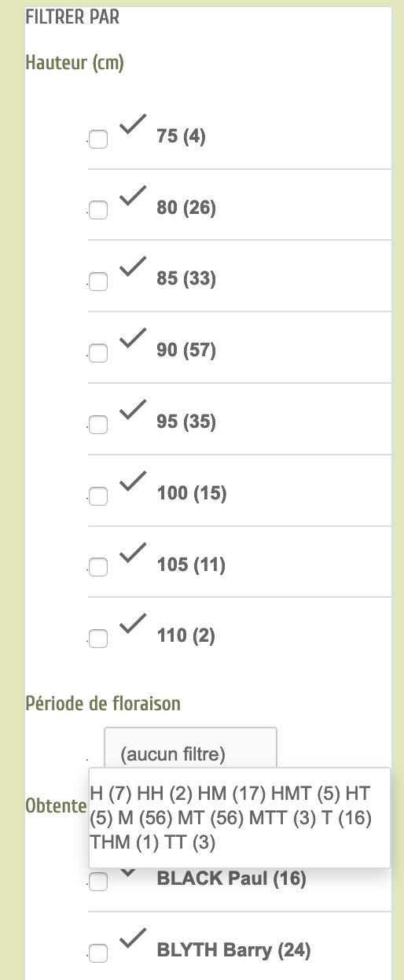Click the checkmark icon beside 85 (33)
Screen dimensions: 404x980
click(x=133, y=267)
